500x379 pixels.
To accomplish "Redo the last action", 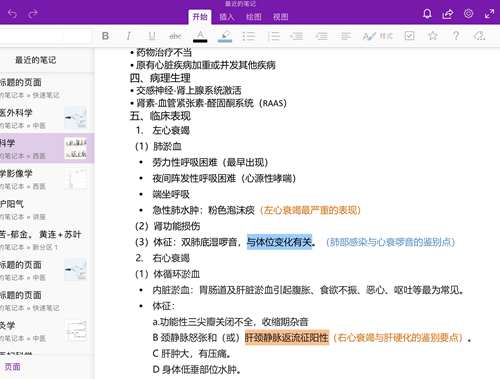I will coord(33,14).
